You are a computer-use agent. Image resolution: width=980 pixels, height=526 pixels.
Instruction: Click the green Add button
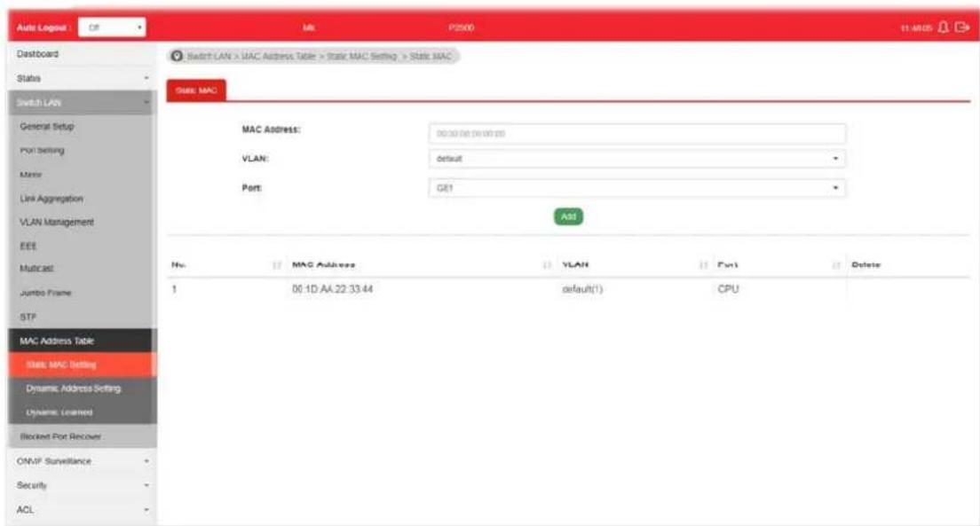click(568, 216)
